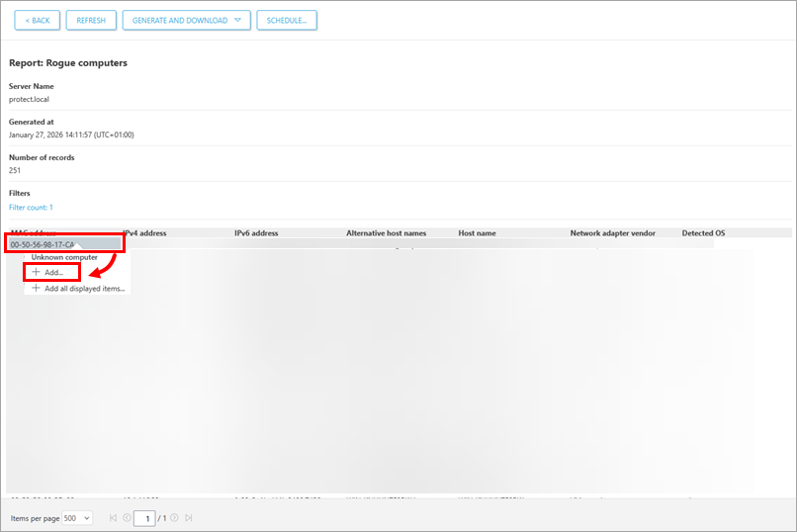Sort by Host name column header
This screenshot has height=532, width=797.
pos(480,233)
